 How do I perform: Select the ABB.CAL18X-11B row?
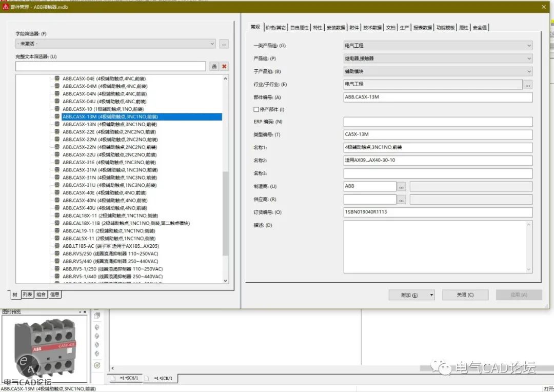pos(126,223)
